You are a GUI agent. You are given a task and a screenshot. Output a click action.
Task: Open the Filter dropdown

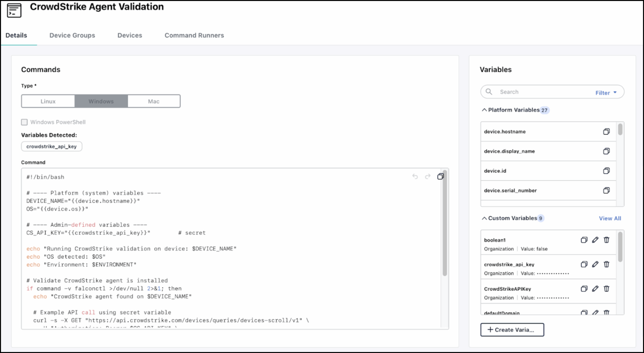coord(606,93)
